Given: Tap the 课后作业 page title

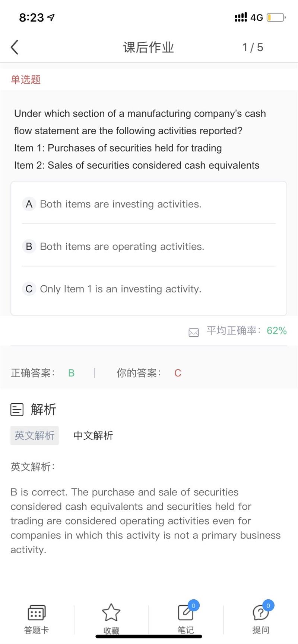Looking at the screenshot, I should click(x=149, y=47).
